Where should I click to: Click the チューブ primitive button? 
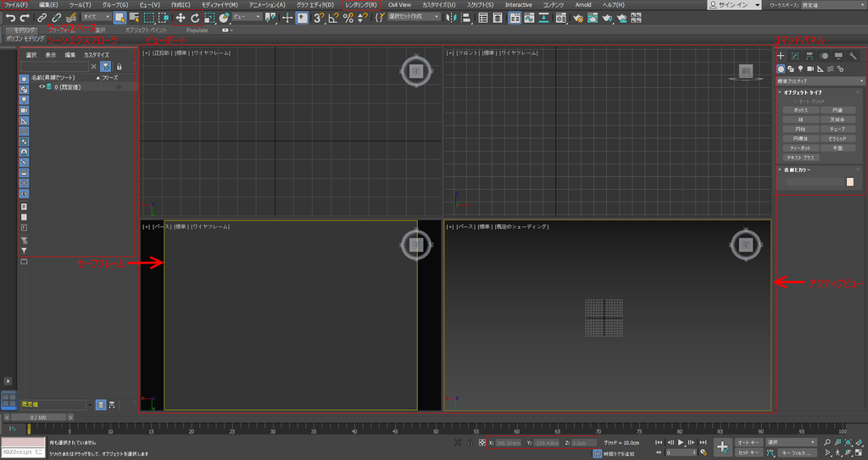click(x=837, y=129)
